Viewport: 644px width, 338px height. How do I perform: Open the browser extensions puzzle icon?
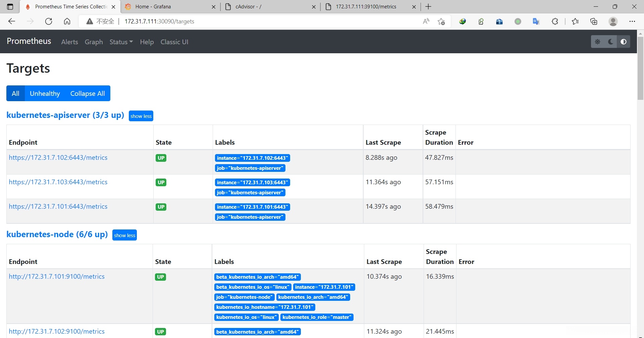click(555, 21)
